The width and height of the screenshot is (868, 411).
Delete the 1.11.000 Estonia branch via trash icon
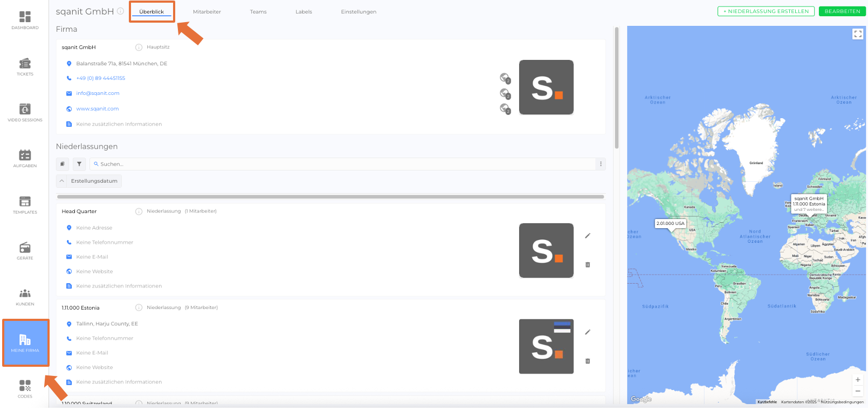coord(588,361)
